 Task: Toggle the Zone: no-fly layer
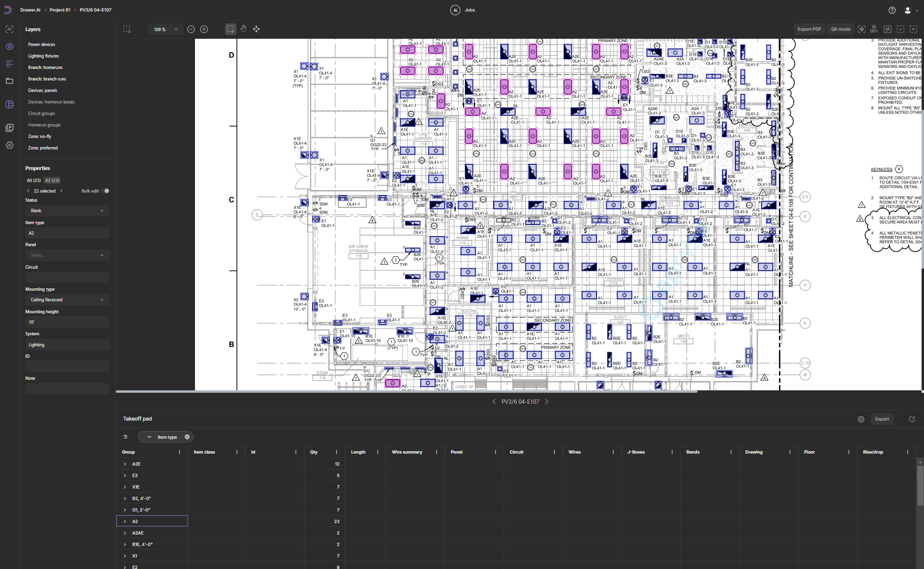(x=40, y=137)
